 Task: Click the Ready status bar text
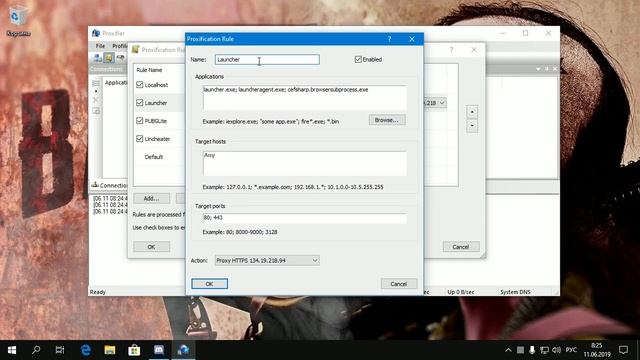98,292
